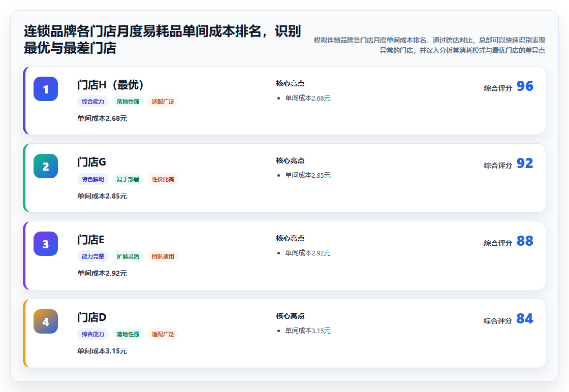Select the 门店H（最优）title
The image size is (569, 392).
coord(111,85)
